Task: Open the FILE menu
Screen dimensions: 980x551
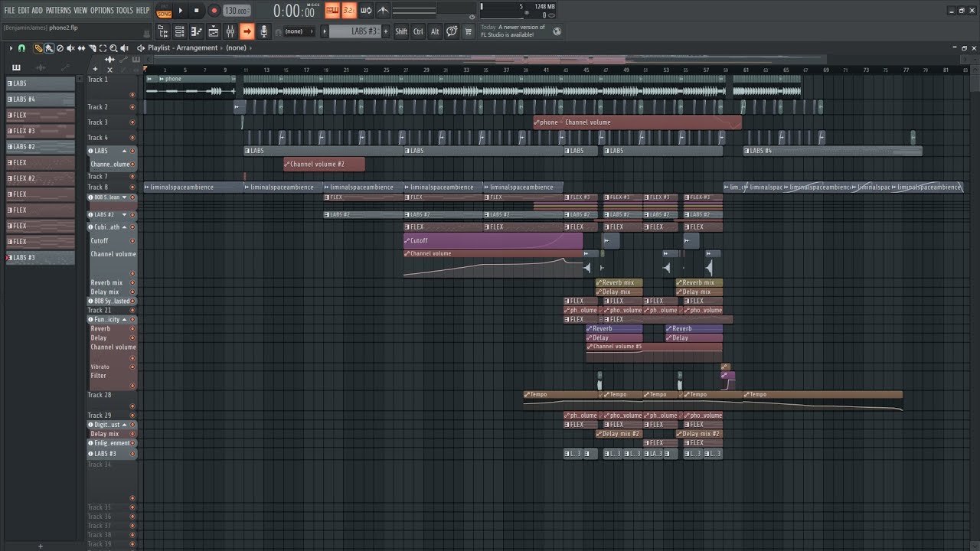Action: 9,11
